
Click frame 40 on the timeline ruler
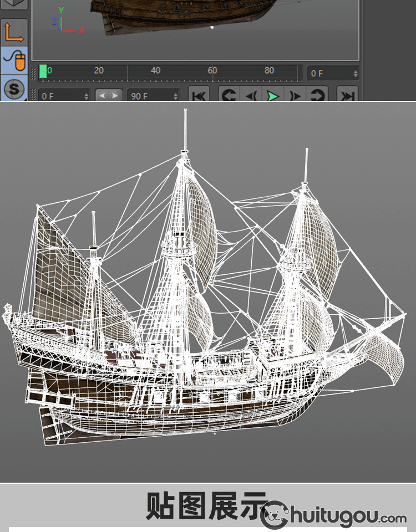pyautogui.click(x=156, y=71)
